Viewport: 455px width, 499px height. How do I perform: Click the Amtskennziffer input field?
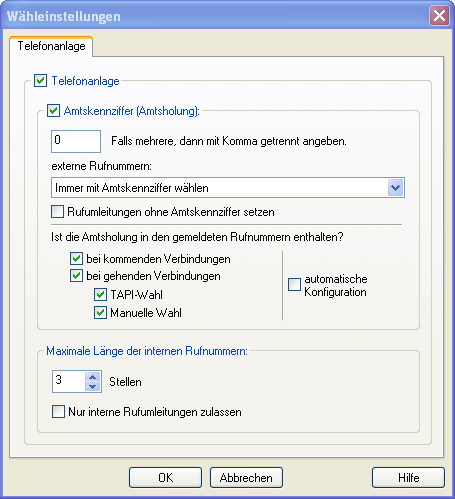coord(76,141)
